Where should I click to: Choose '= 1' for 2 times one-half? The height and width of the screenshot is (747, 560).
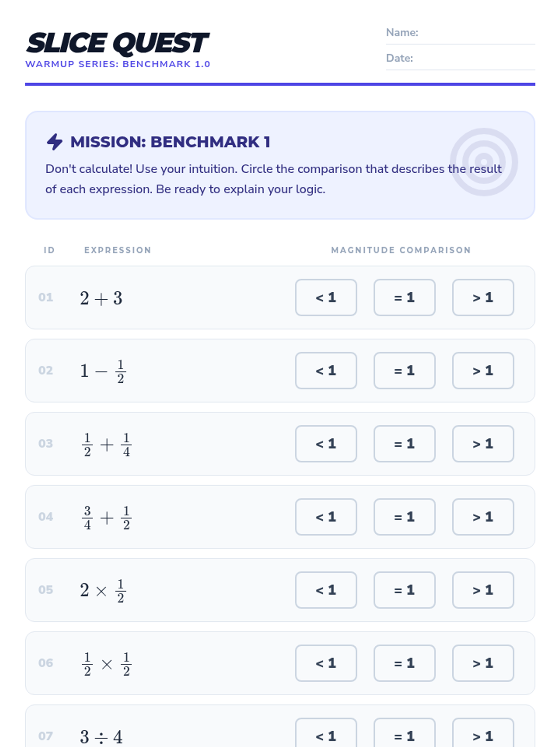(x=404, y=590)
